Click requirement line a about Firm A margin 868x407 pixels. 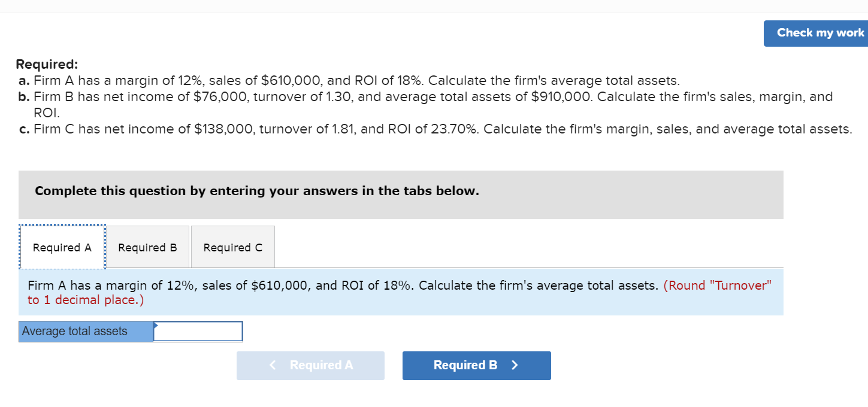coord(347,80)
